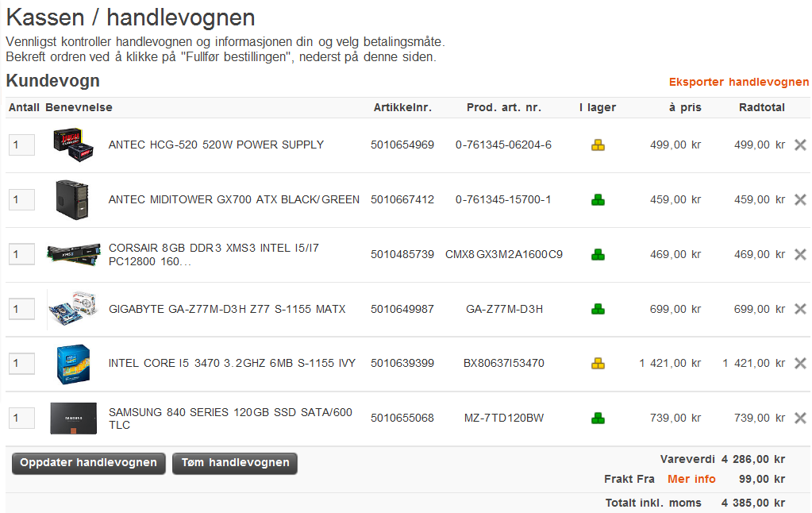Image resolution: width=812 pixels, height=513 pixels.
Task: Click Oppdater handlevognen button
Action: pos(89,463)
